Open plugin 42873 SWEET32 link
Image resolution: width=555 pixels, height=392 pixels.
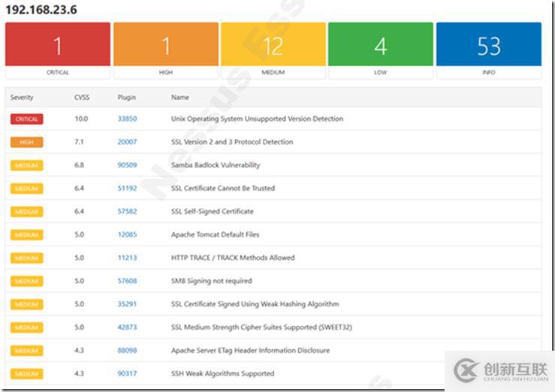coord(127,327)
